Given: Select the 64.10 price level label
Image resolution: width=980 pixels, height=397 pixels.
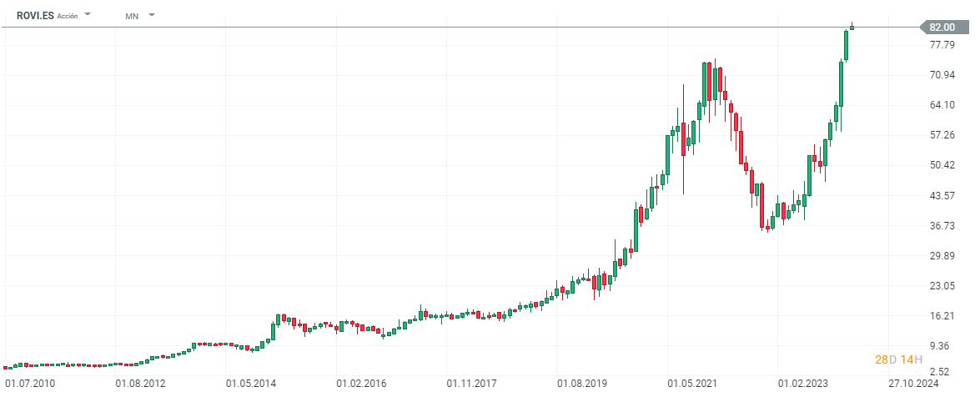Looking at the screenshot, I should [942, 105].
